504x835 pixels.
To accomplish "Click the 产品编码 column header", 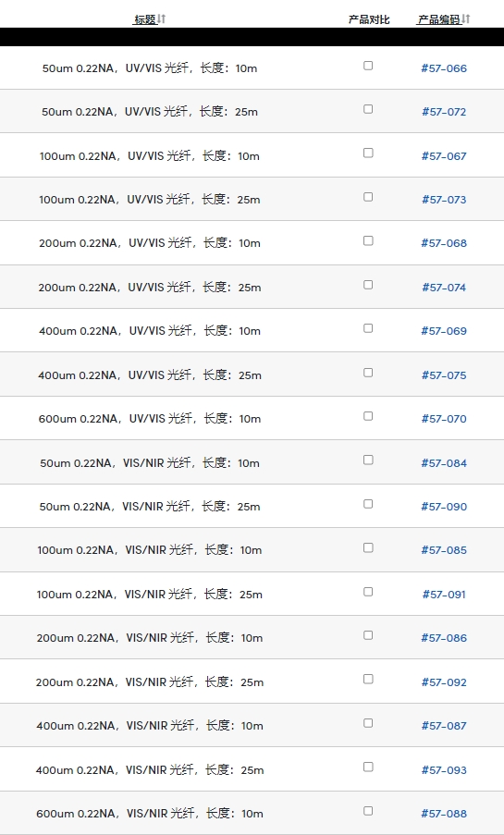I will [x=438, y=19].
